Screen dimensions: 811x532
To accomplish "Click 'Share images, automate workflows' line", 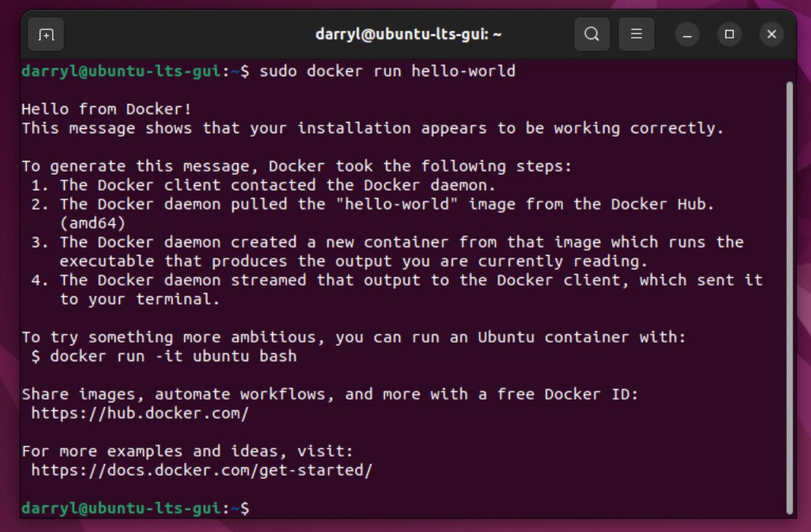I will pyautogui.click(x=330, y=395).
